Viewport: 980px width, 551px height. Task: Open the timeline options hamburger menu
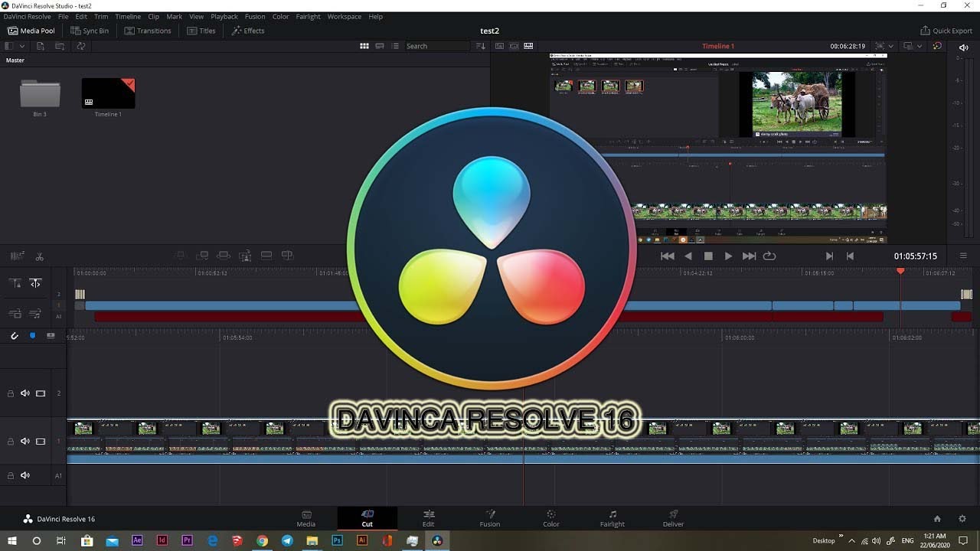point(963,256)
